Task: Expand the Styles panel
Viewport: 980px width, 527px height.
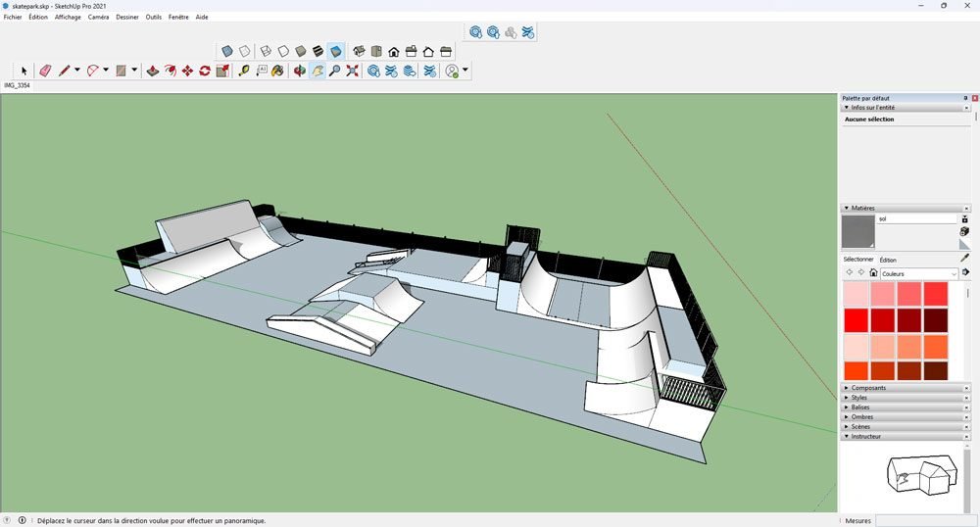Action: click(905, 398)
